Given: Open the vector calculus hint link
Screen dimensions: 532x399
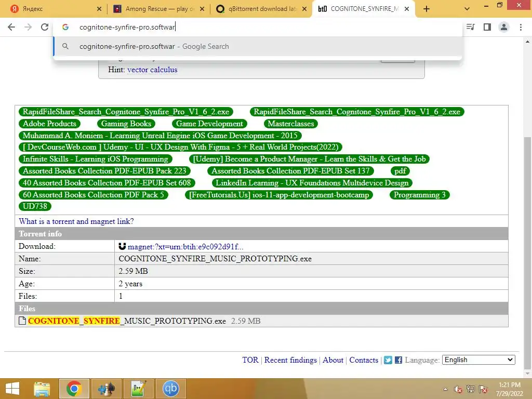Looking at the screenshot, I should pyautogui.click(x=152, y=70).
